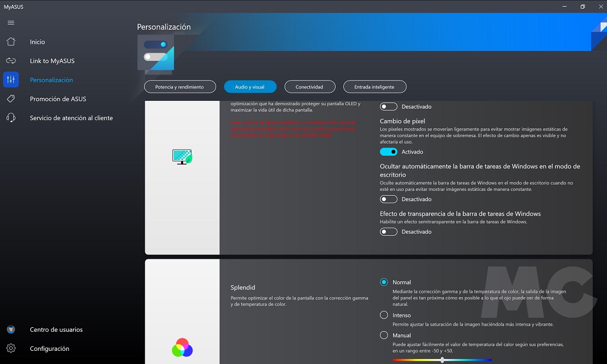This screenshot has height=364, width=607.
Task: Click the Servicio de atención al cliente label
Action: pos(71,118)
